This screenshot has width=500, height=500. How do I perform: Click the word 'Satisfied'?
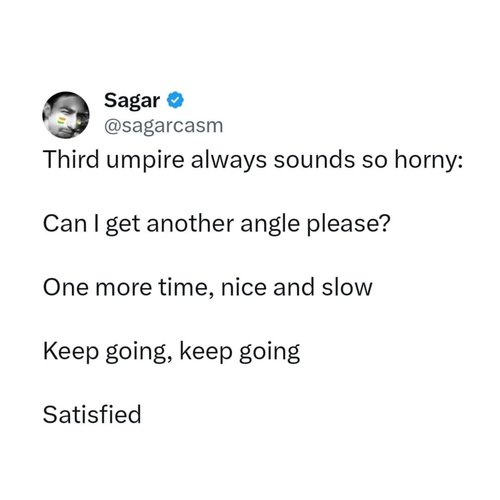[x=92, y=415]
